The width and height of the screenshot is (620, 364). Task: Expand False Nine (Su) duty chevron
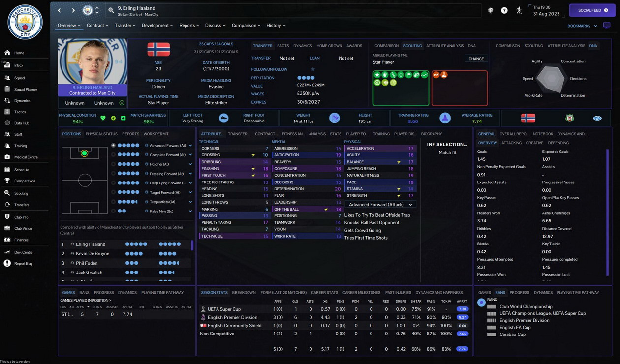point(190,211)
